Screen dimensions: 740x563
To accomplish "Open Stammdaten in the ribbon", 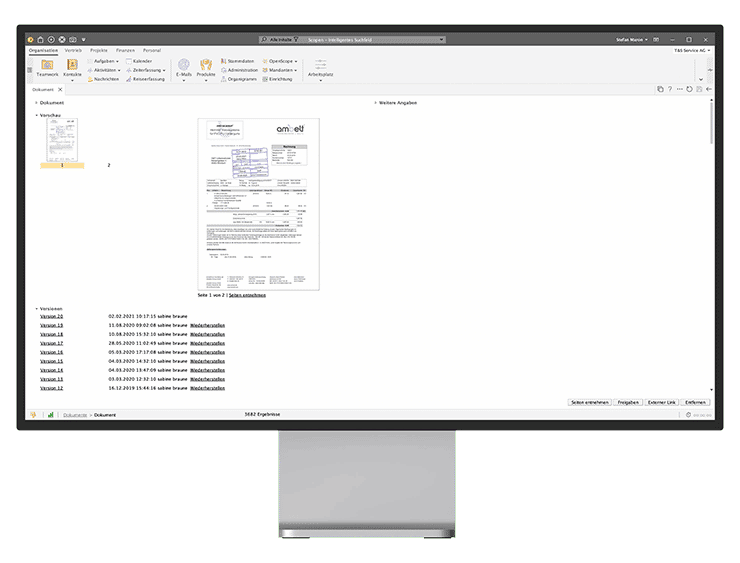I will (x=237, y=61).
